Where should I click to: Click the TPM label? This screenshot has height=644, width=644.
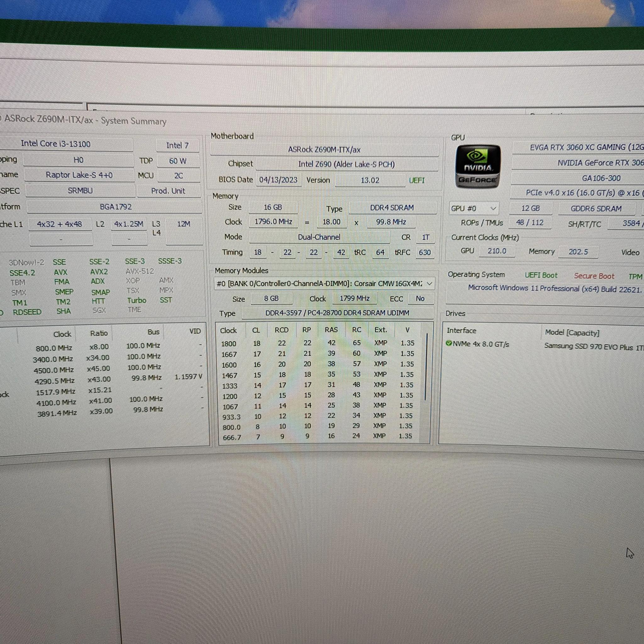(x=635, y=277)
